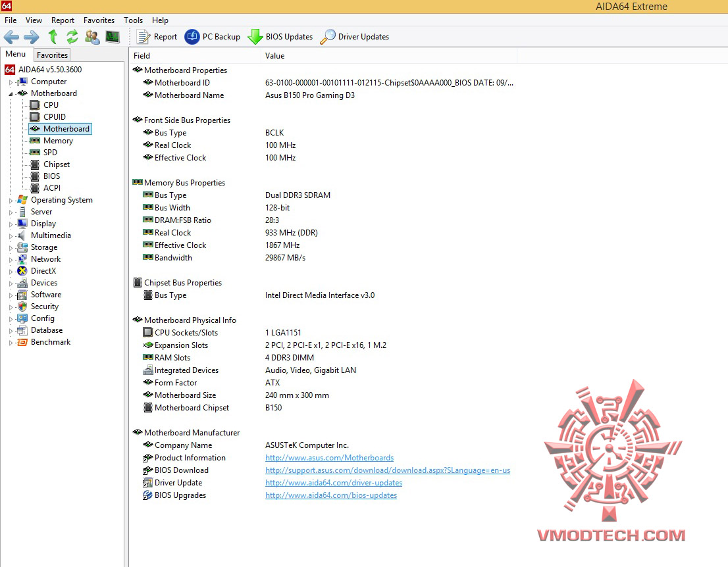Switch to the Favorites tab
The height and width of the screenshot is (567, 728).
click(x=52, y=55)
